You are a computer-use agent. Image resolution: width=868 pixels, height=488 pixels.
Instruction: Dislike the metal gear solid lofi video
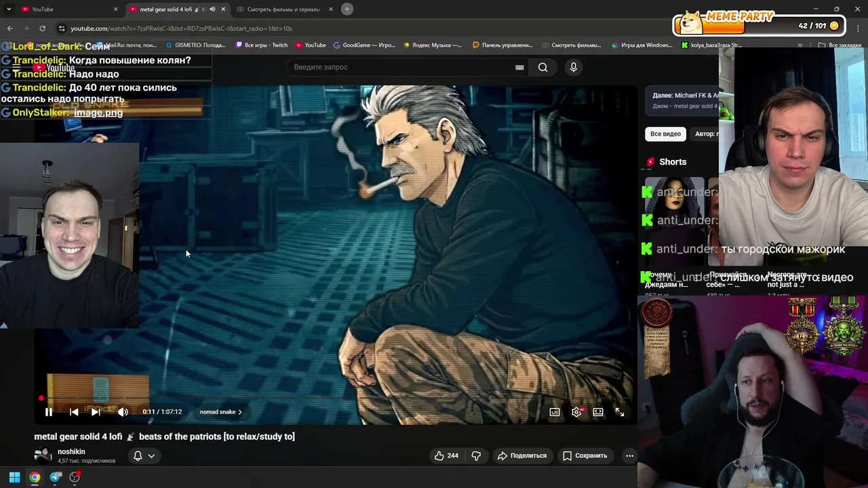476,455
